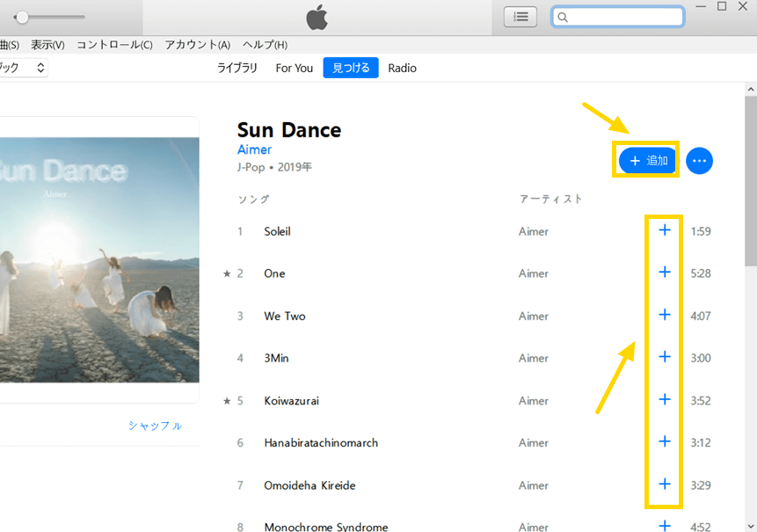Viewport: 757px width, 532px height.
Task: Click the artist Aimer in Koiwazurai row
Action: (x=534, y=401)
